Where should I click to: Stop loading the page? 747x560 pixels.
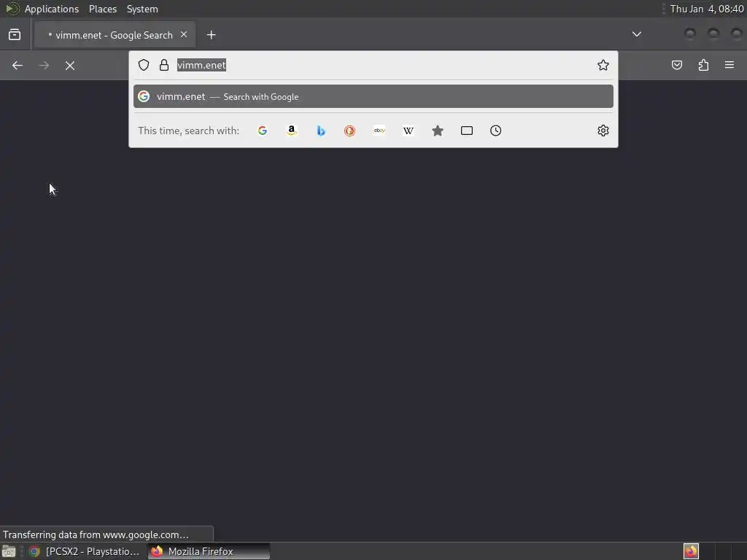70,65
